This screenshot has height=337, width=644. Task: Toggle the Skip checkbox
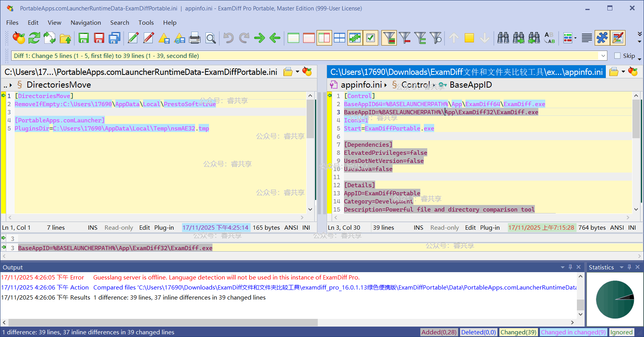[617, 56]
